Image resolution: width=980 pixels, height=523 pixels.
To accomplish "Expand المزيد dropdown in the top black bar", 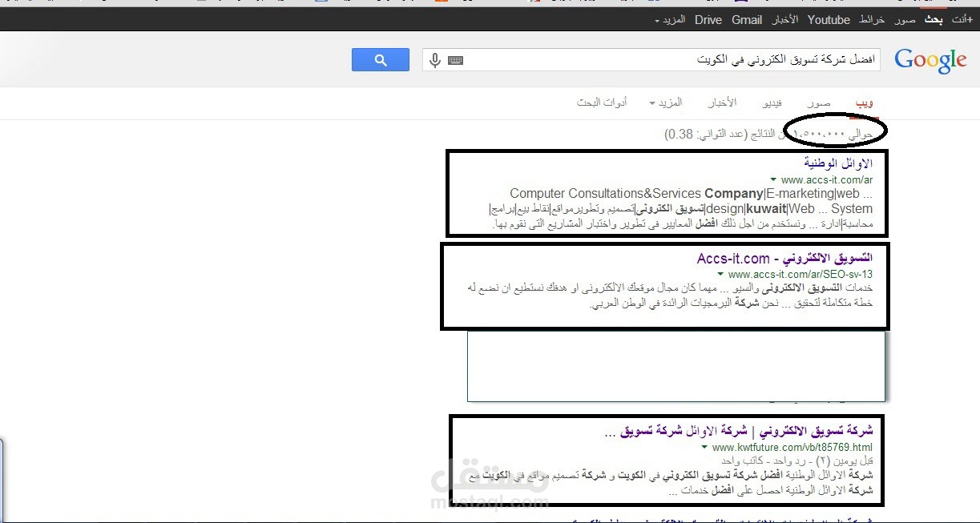I will 671,20.
